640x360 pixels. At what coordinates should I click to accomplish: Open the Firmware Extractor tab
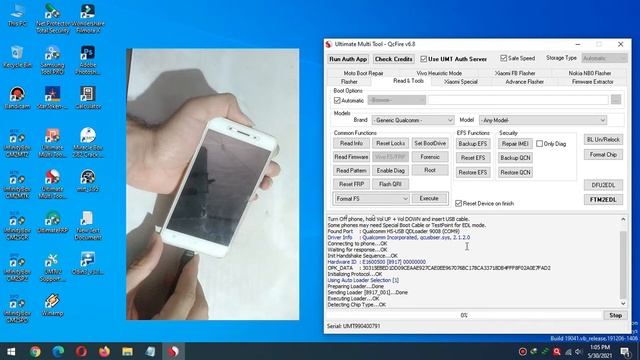pyautogui.click(x=593, y=82)
